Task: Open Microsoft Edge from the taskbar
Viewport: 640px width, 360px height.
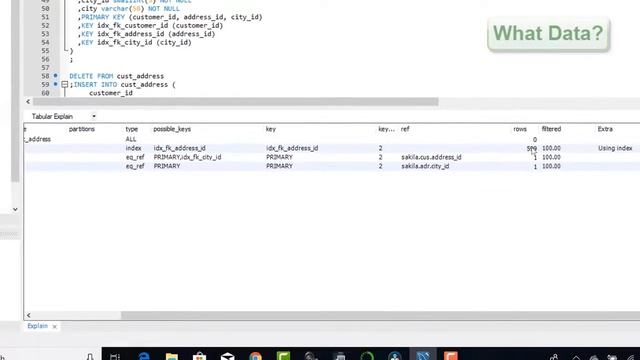Action: pyautogui.click(x=144, y=356)
